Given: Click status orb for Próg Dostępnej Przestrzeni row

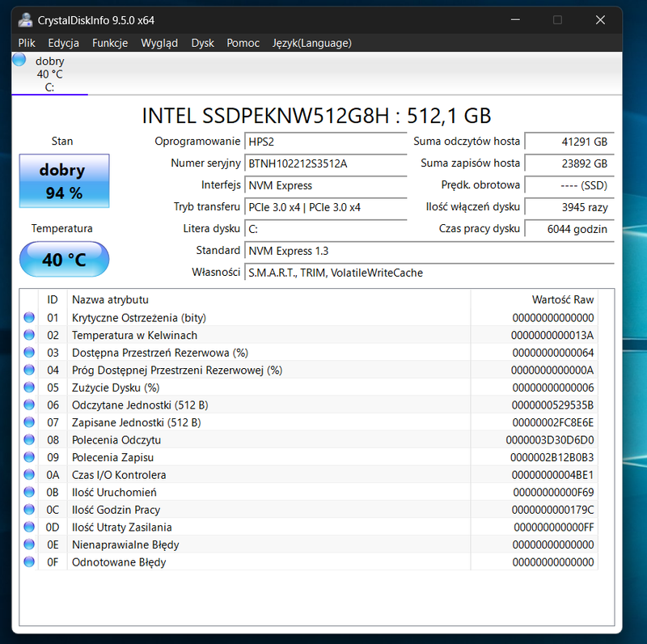Looking at the screenshot, I should coord(29,370).
